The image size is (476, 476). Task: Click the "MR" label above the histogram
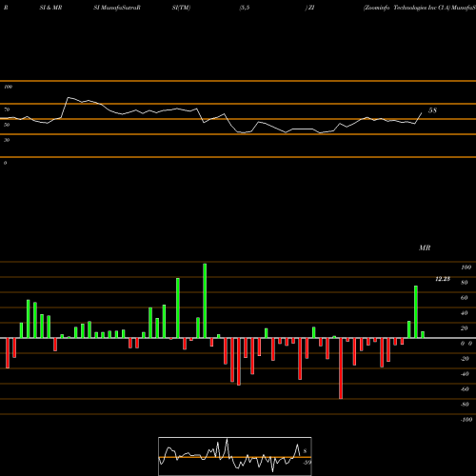pyautogui.click(x=425, y=248)
